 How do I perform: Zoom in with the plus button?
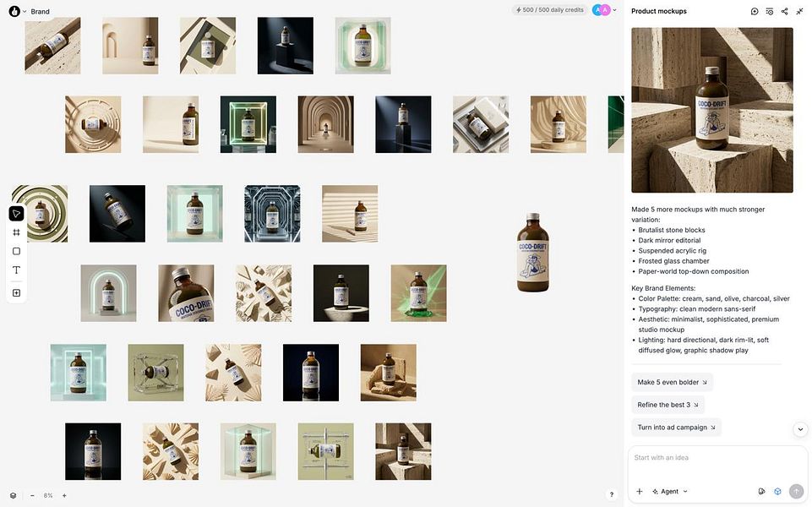tap(64, 496)
